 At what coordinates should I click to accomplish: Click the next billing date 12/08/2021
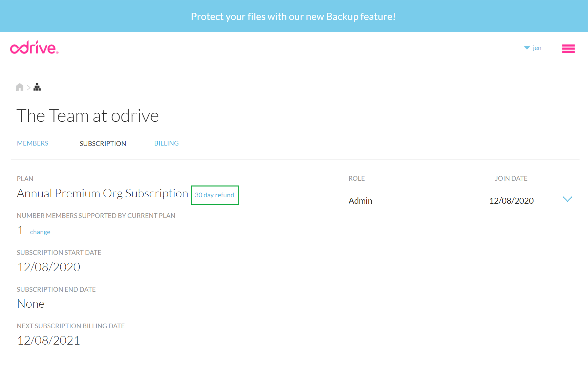[x=48, y=341]
